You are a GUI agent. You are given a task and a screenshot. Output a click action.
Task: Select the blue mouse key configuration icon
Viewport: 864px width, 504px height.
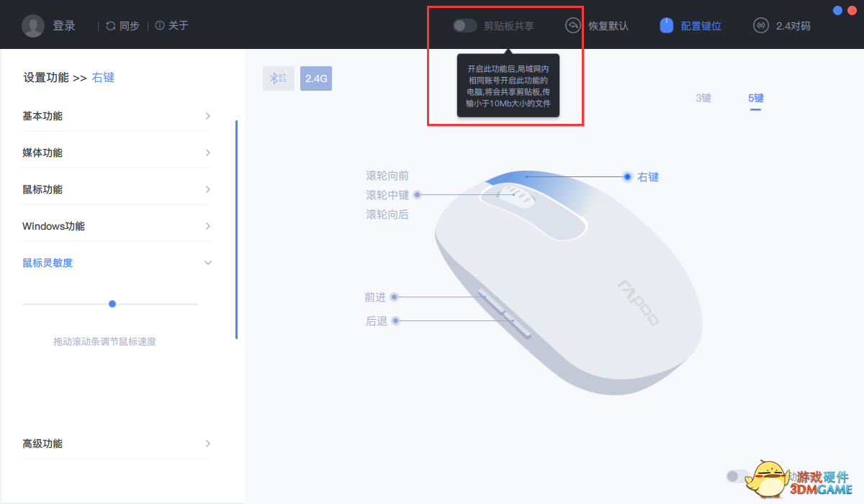click(x=667, y=26)
